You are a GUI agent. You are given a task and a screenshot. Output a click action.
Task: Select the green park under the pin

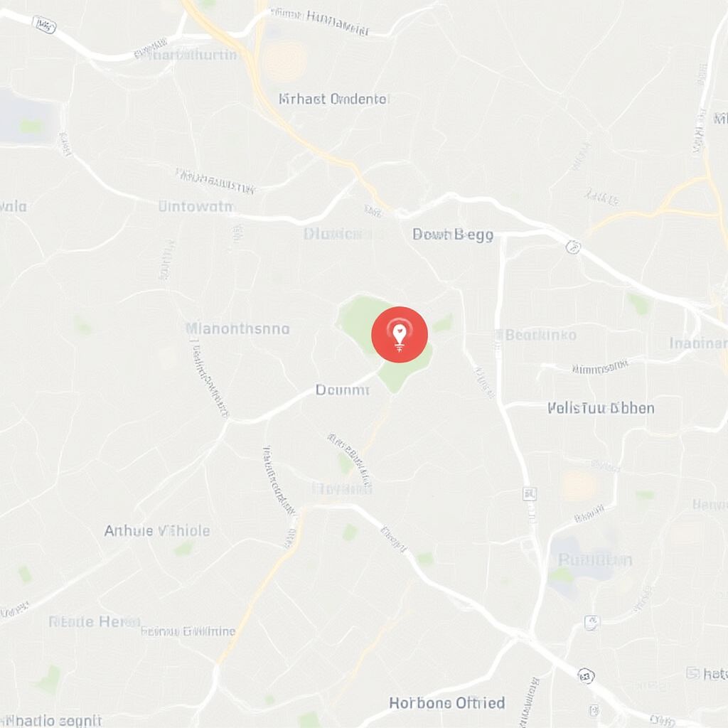pyautogui.click(x=385, y=343)
